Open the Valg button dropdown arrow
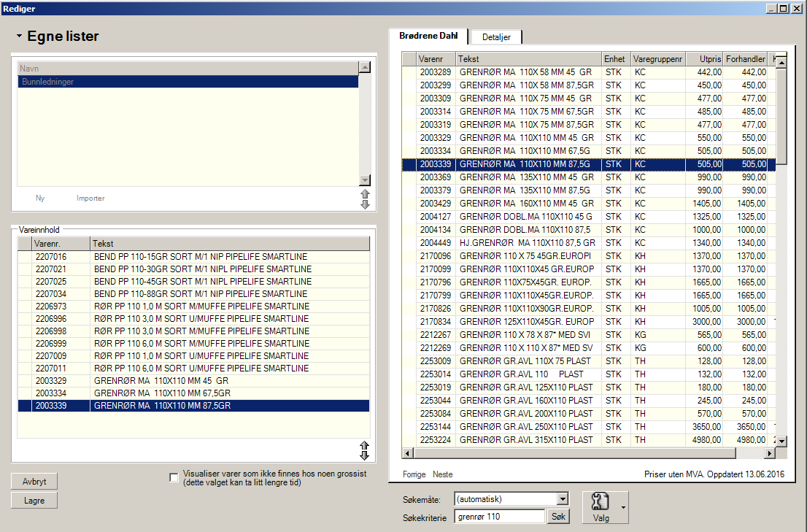The width and height of the screenshot is (807, 532). coord(623,508)
